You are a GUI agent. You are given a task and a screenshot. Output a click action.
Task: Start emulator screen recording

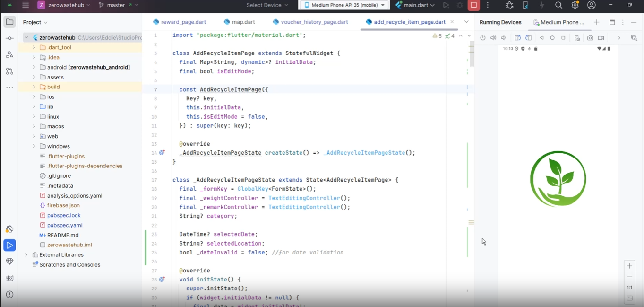tap(601, 38)
